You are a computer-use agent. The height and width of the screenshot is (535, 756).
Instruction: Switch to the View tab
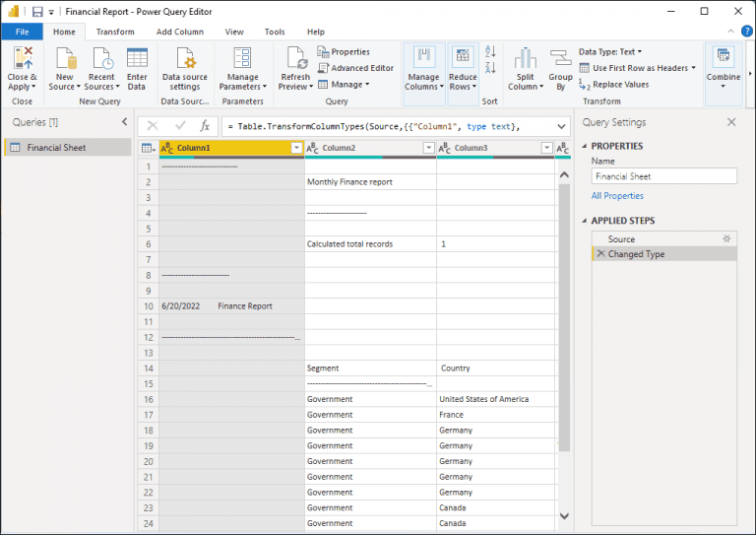click(x=234, y=32)
